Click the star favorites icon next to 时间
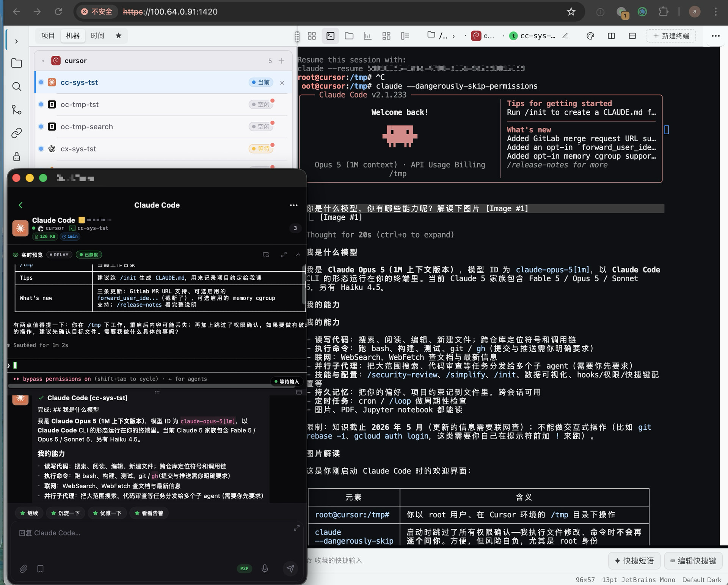The image size is (728, 585). pos(118,36)
